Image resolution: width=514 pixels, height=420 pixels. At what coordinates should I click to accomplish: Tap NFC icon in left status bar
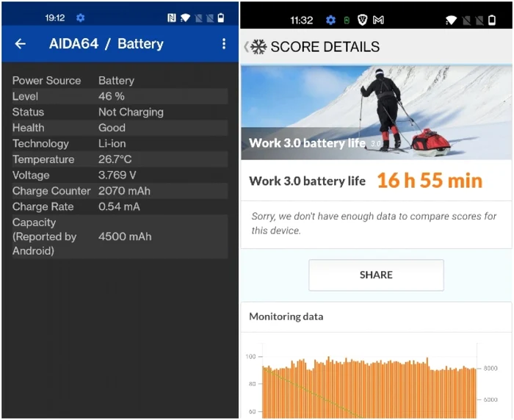point(171,18)
